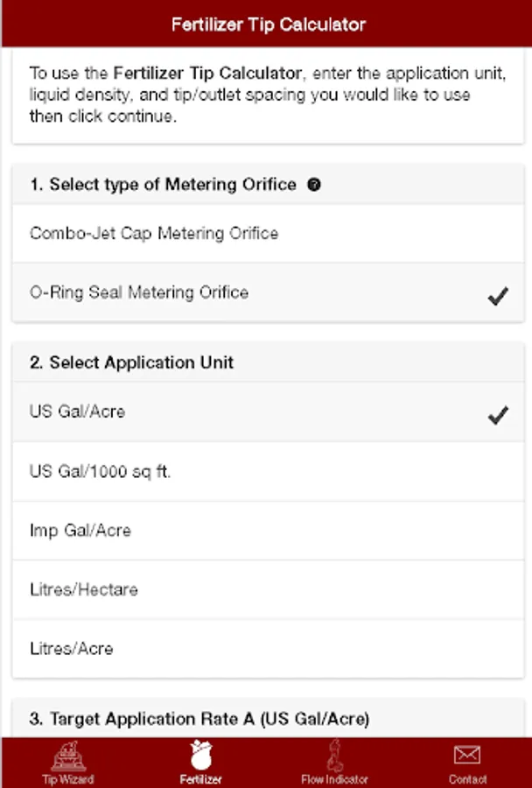Screen dimensions: 532x788
Task: Click the Target Application Rate A heading
Action: 199,720
